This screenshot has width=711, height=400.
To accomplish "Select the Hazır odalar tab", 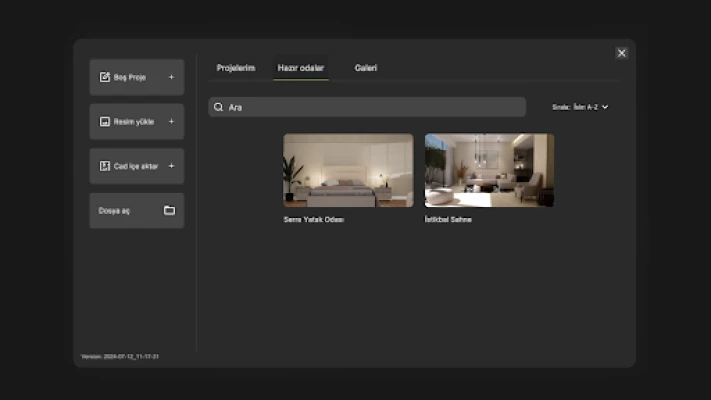I will click(301, 68).
